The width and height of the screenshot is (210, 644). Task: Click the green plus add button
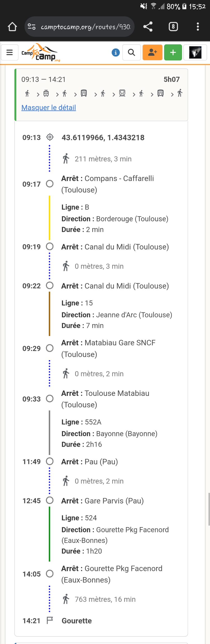pos(173,52)
